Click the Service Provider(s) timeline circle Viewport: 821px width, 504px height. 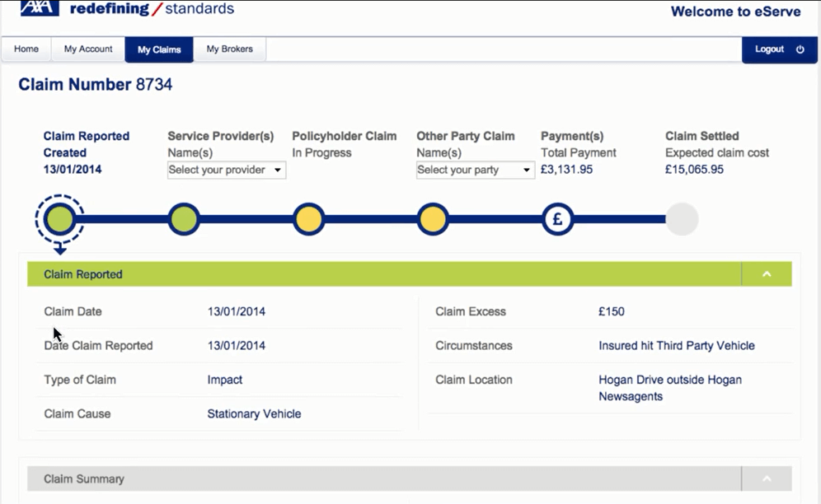coord(184,219)
